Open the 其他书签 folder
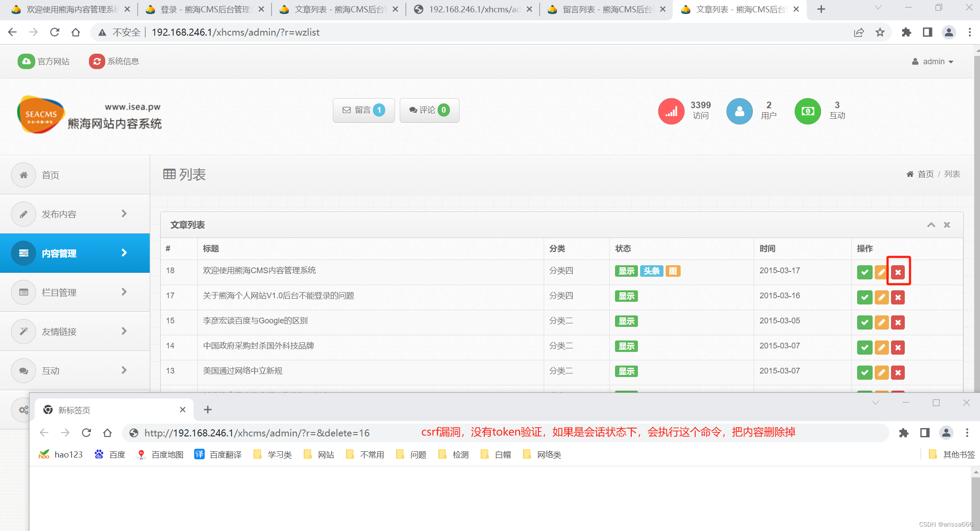Viewport: 980px width, 531px height. coord(951,454)
